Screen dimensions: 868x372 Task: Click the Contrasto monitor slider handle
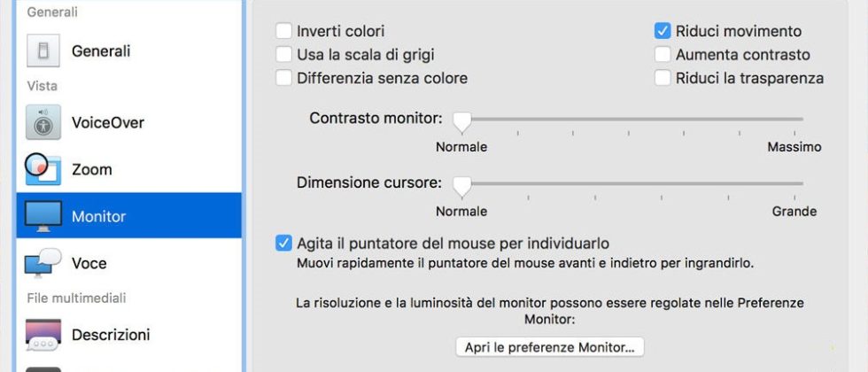pos(461,119)
